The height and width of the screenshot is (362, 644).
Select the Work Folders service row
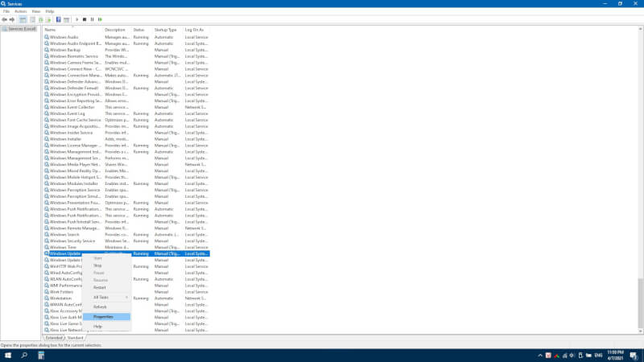click(126, 292)
